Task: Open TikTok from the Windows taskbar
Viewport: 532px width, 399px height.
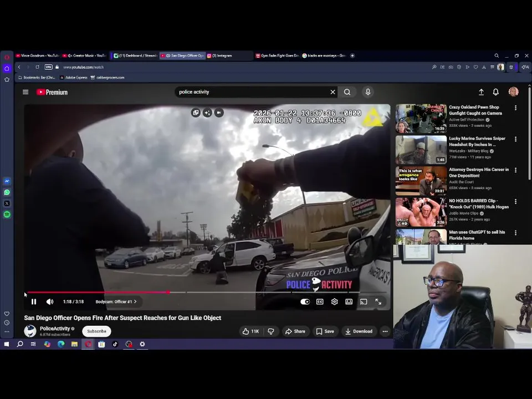Action: pos(115,344)
